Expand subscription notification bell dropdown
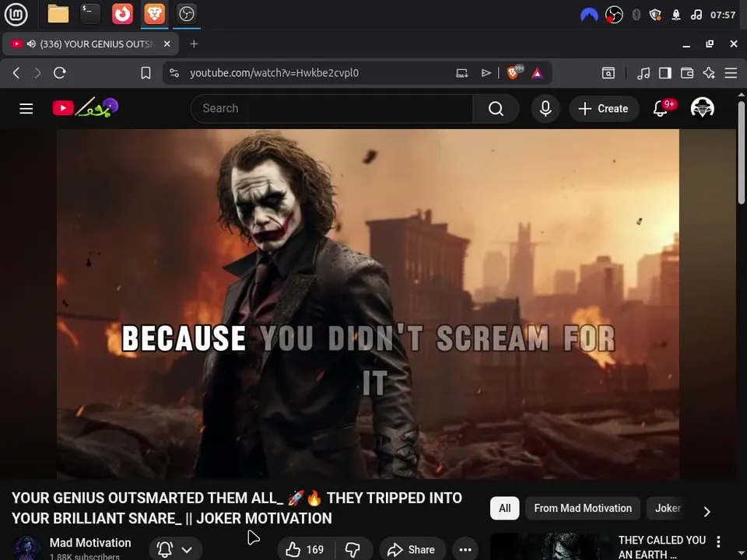 click(x=175, y=550)
